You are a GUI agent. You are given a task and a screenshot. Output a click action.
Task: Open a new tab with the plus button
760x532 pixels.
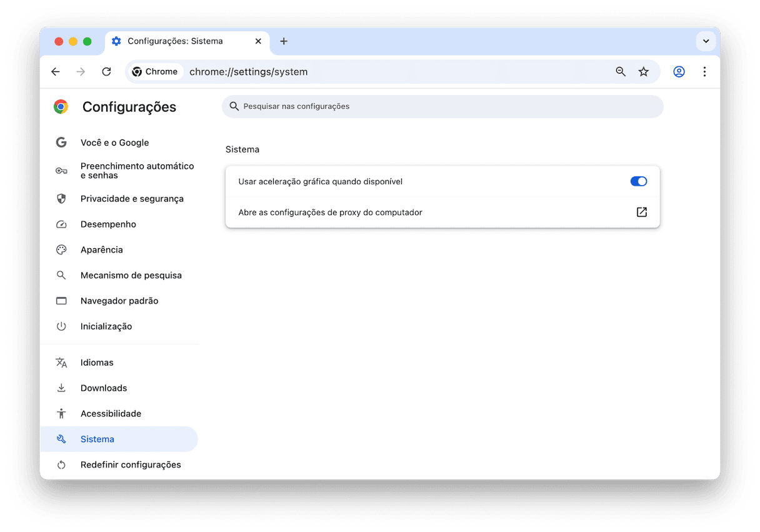(x=284, y=41)
